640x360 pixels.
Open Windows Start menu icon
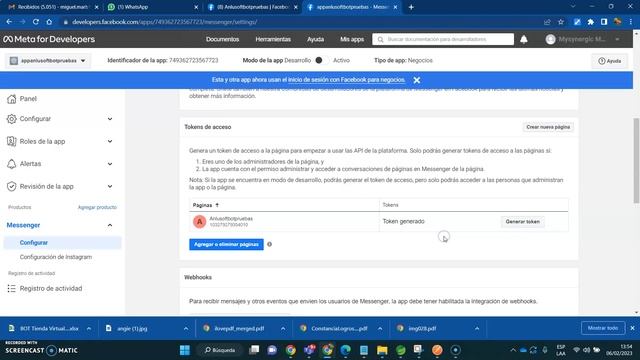185,350
